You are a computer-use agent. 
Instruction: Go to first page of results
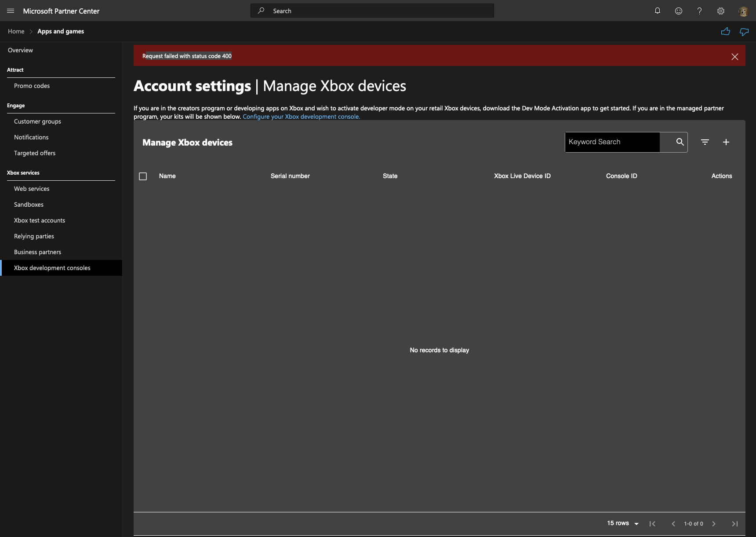[652, 524]
